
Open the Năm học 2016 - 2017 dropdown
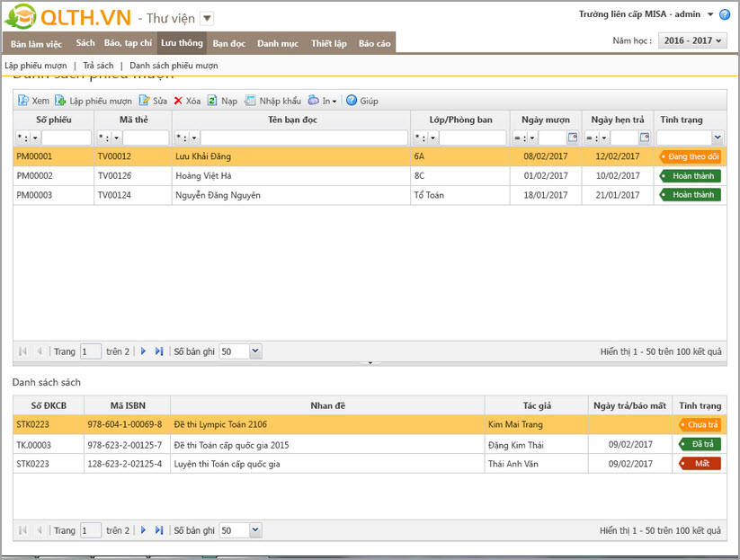(x=692, y=40)
